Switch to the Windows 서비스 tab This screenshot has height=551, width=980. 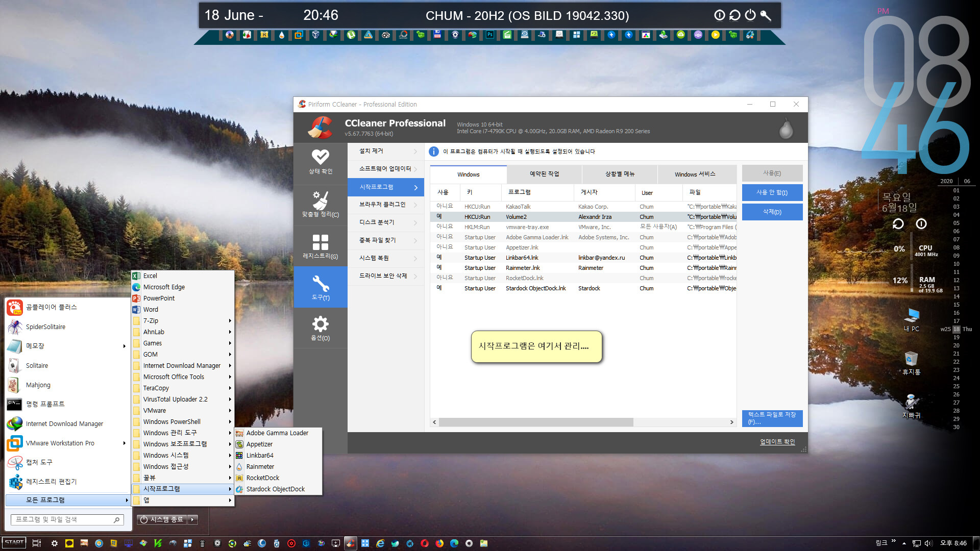coord(695,174)
